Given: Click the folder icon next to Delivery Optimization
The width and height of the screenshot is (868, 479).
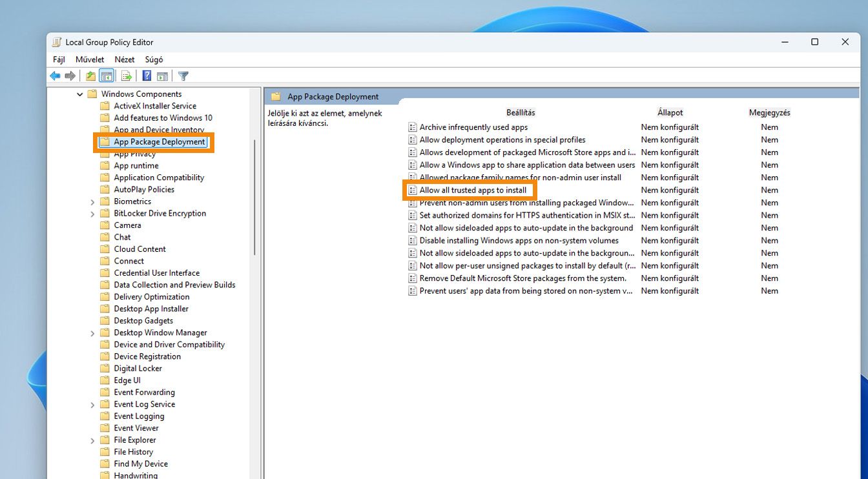Looking at the screenshot, I should [x=105, y=297].
